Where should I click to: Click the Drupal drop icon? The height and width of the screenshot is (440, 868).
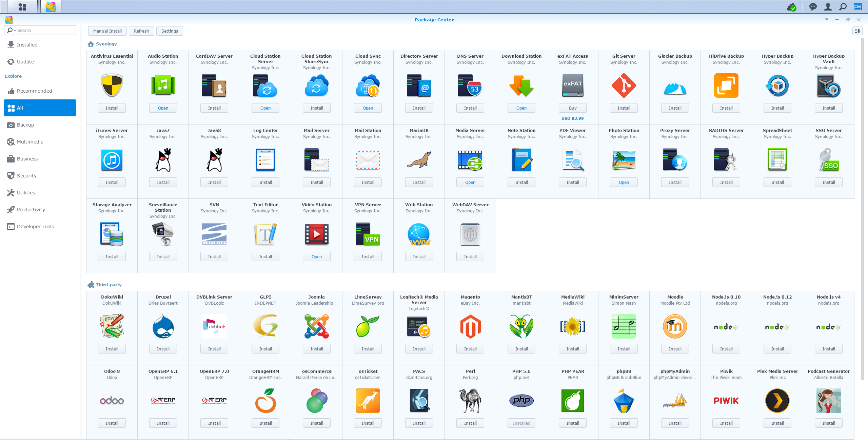pos(163,326)
